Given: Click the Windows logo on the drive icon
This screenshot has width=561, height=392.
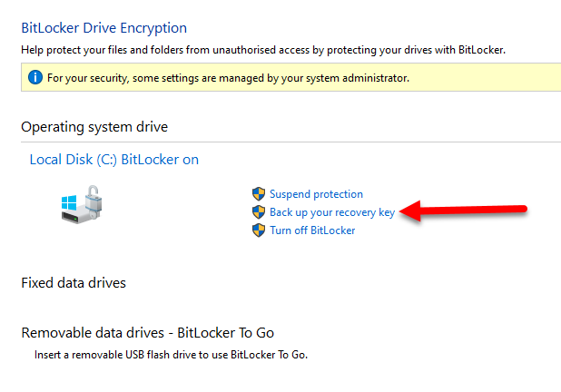Looking at the screenshot, I should 69,205.
